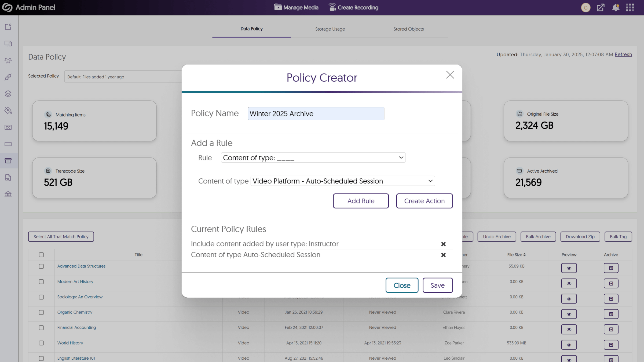Viewport: 644px width, 362px height.
Task: Remove Content of type Auto-Scheduled Session rule
Action: (x=443, y=255)
